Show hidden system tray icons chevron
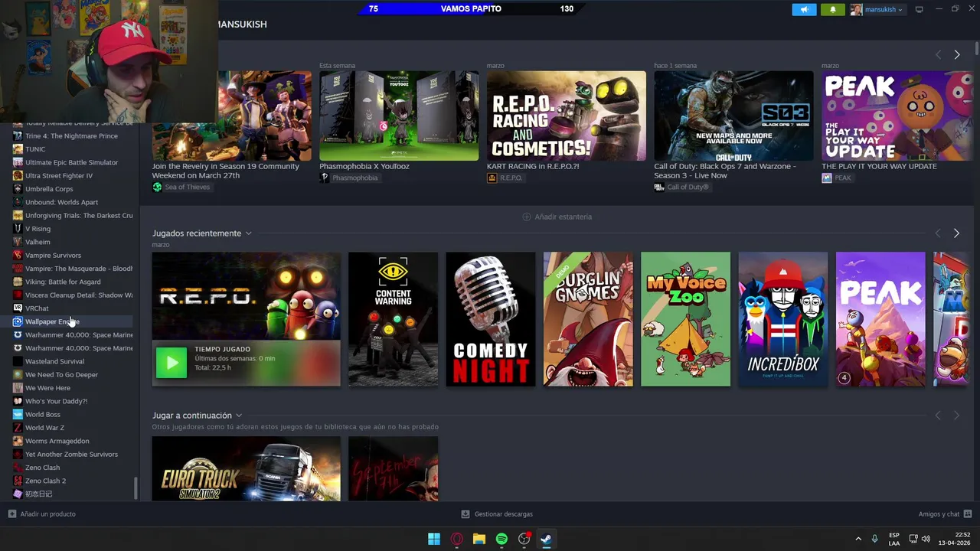 [857, 539]
